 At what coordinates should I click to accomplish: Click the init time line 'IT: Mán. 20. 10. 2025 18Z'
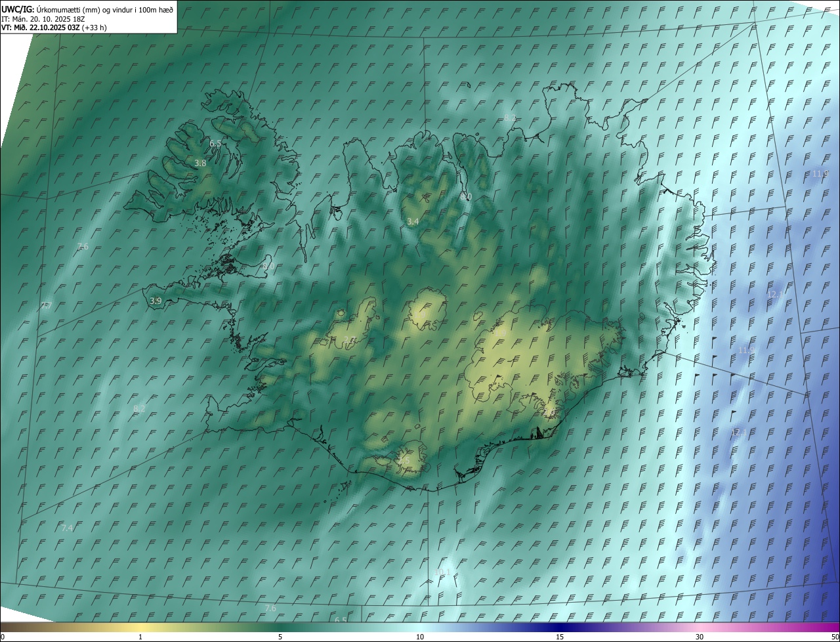point(44,18)
